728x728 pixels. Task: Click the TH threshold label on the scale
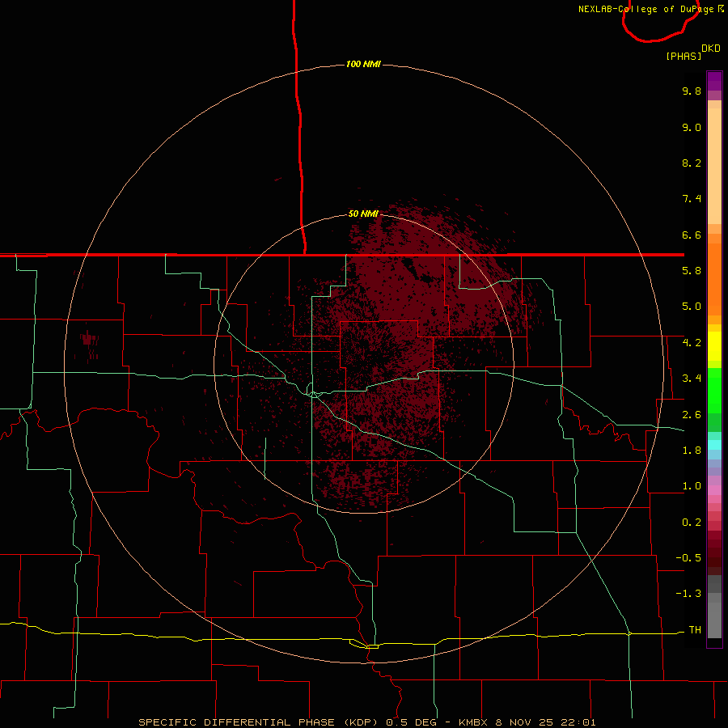pos(695,630)
